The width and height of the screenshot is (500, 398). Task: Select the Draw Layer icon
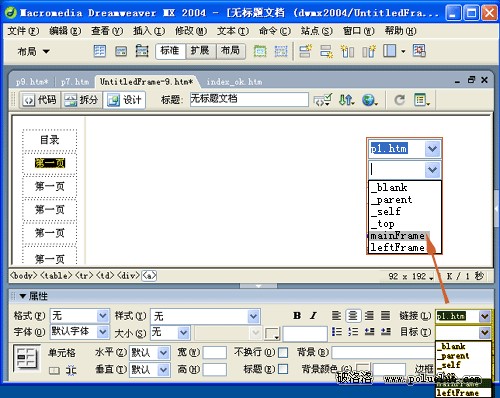point(142,51)
